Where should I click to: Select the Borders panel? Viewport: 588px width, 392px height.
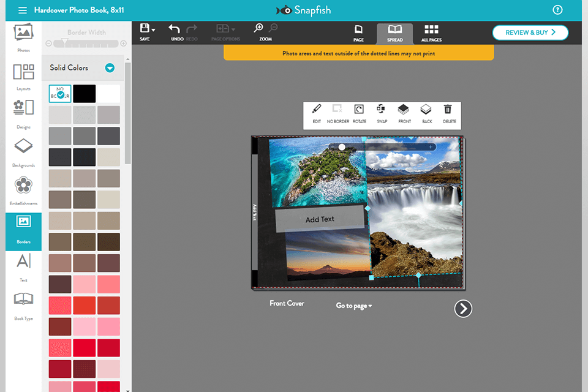pyautogui.click(x=23, y=232)
